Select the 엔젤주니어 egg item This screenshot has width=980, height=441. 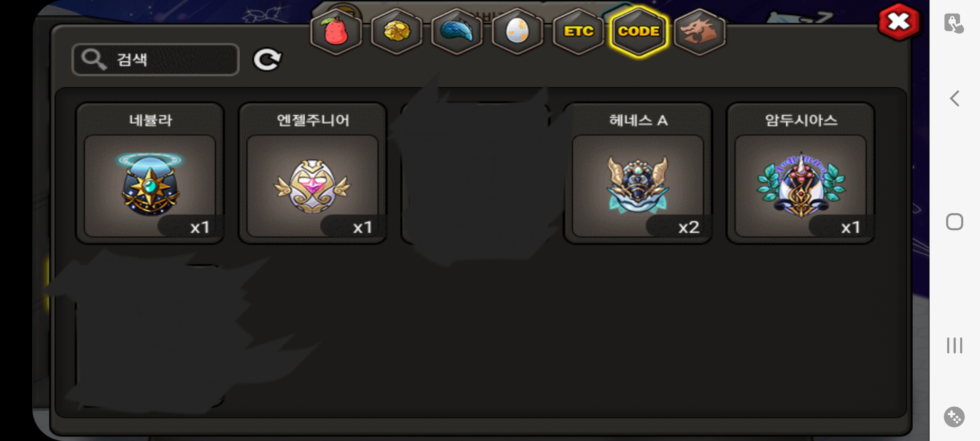(x=312, y=173)
